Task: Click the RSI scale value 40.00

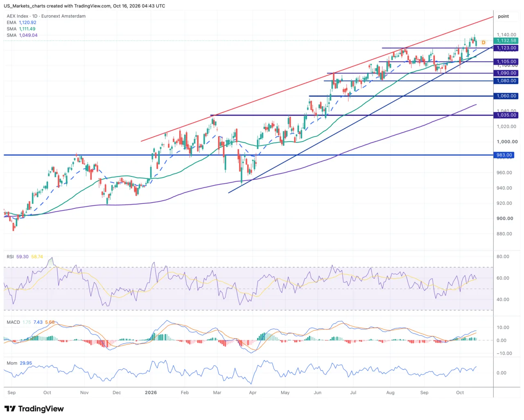Action: pos(503,300)
